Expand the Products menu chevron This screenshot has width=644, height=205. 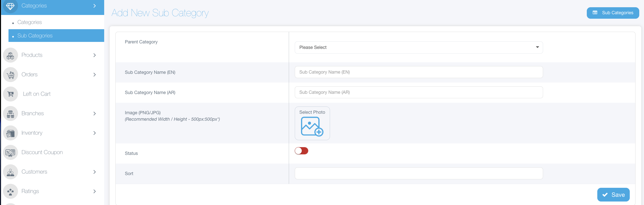pyautogui.click(x=94, y=55)
